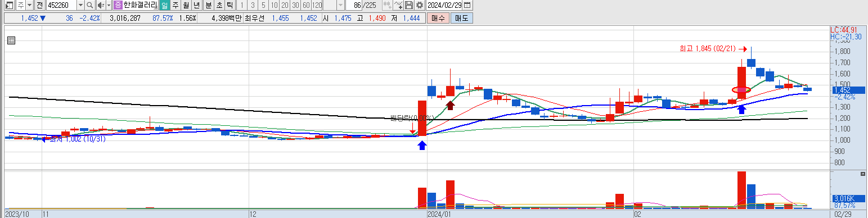This screenshot has height=218, width=868.
Task: Click the red 매수 buy button
Action: pyautogui.click(x=438, y=18)
